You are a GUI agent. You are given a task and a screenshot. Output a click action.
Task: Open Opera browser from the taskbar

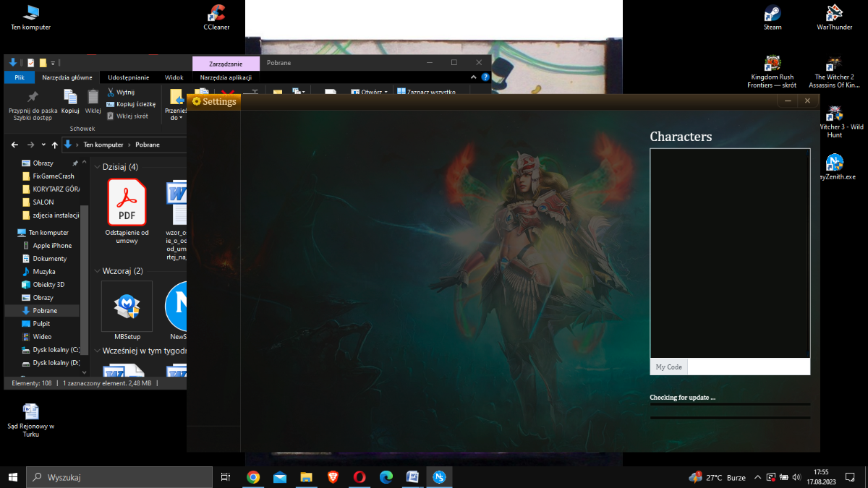pyautogui.click(x=359, y=477)
